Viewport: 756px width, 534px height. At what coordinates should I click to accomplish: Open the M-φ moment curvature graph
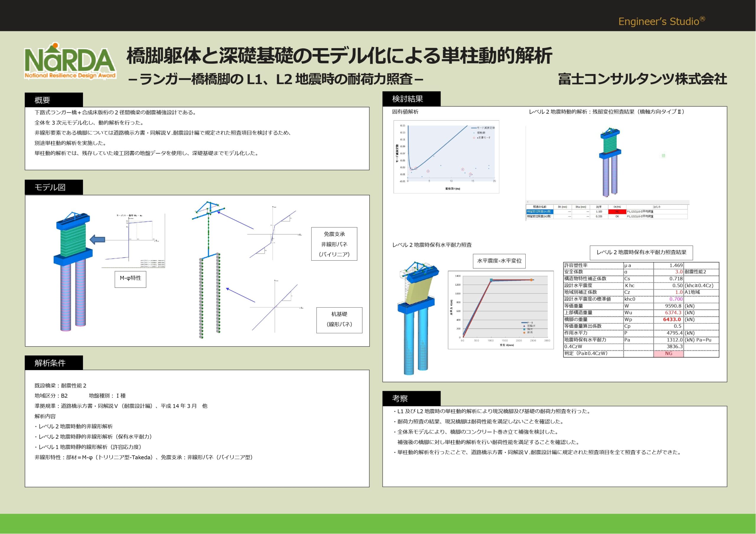(133, 241)
